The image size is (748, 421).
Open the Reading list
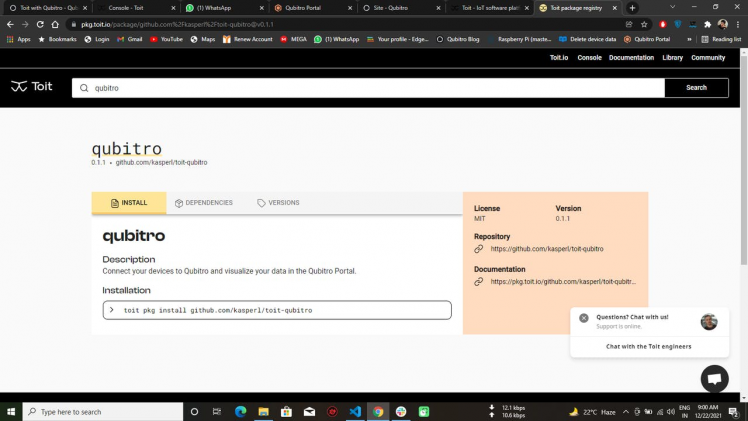[x=721, y=39]
